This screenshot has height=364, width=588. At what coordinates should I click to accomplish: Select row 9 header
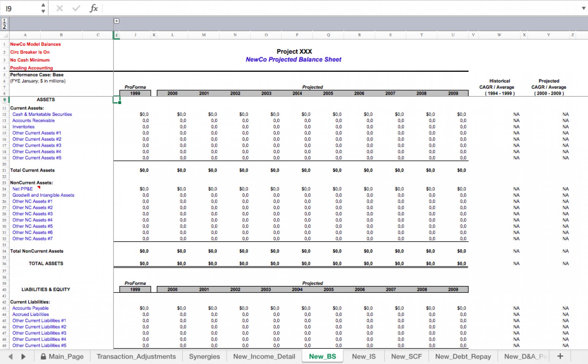(x=4, y=100)
